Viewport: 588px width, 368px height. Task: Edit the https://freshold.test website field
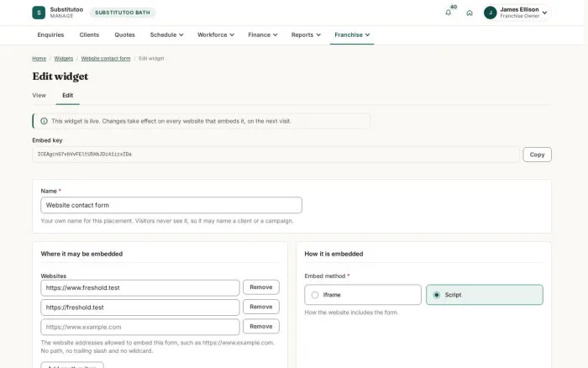[140, 308]
